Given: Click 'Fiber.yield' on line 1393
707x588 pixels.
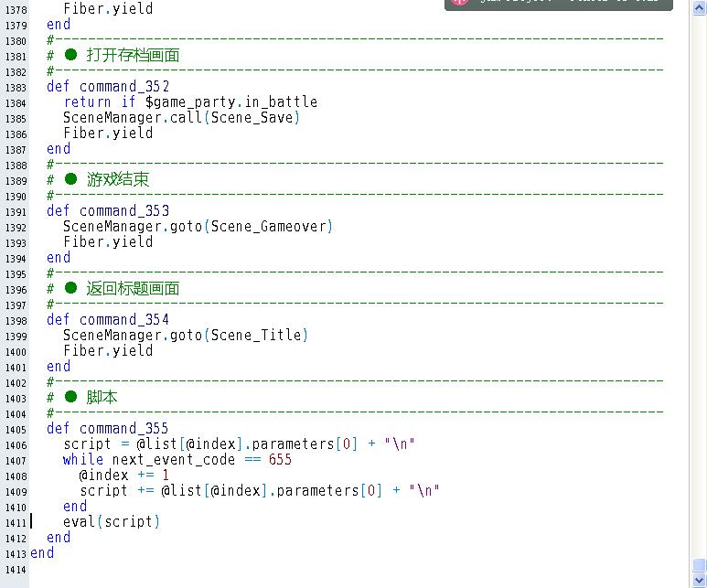Looking at the screenshot, I should [x=108, y=242].
